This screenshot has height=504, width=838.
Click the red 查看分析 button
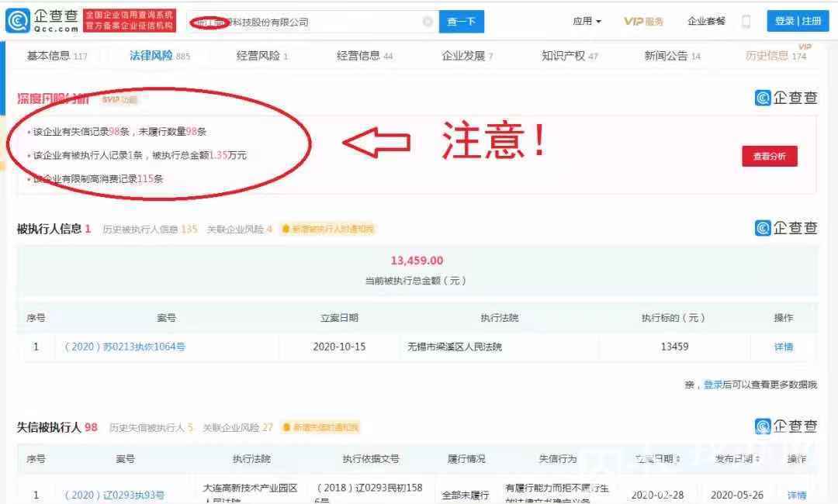(x=769, y=157)
